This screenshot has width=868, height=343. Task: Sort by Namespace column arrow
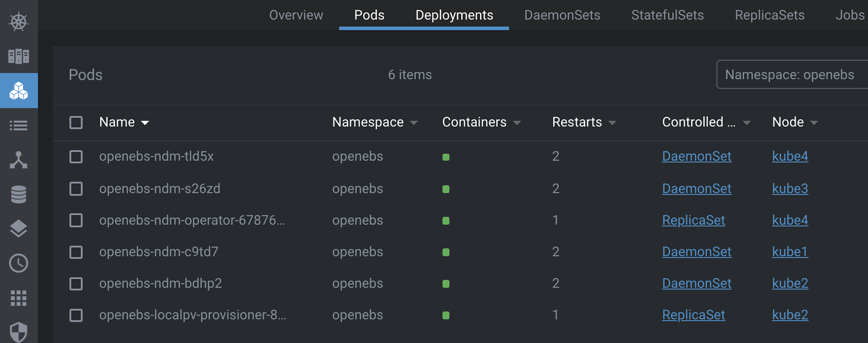point(414,123)
